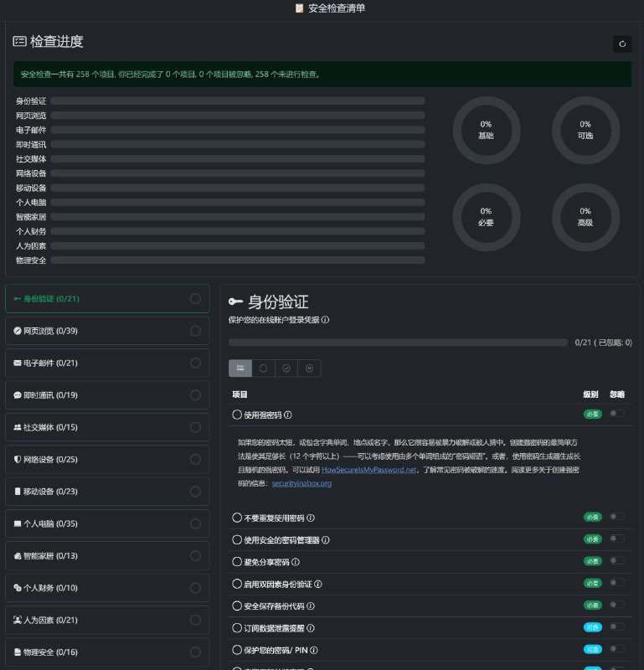
Task: Switch to 移动设备 (0/23) category
Action: coord(106,491)
